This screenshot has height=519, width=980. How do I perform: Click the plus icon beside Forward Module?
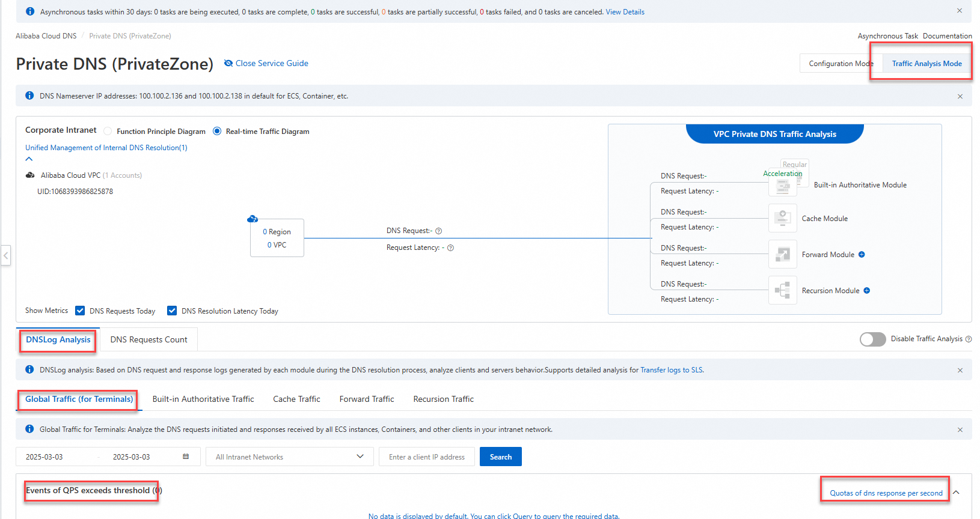(862, 255)
